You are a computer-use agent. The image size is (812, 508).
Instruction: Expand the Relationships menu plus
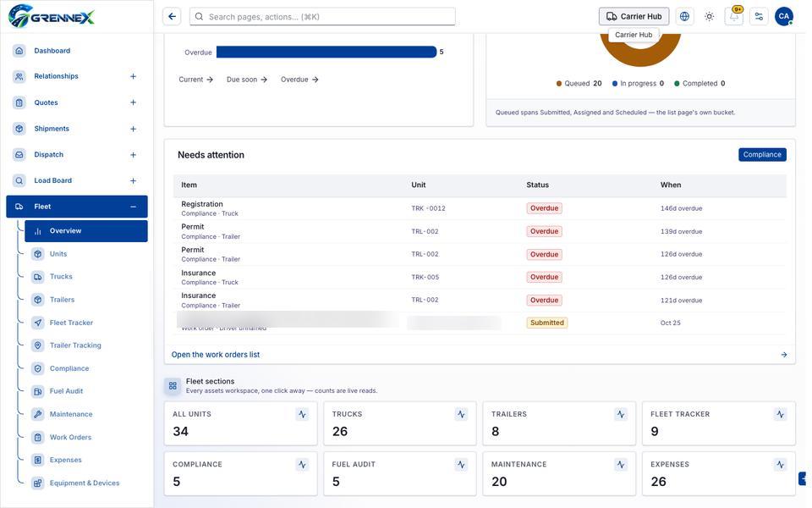point(133,76)
